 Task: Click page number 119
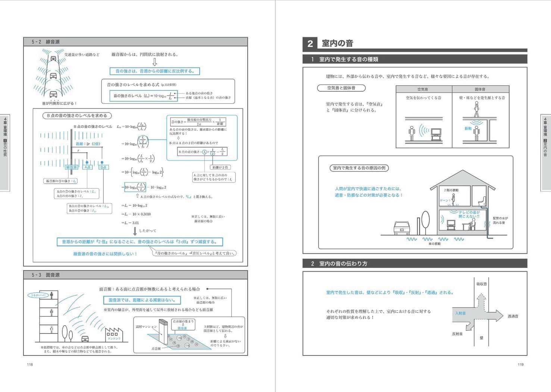click(521, 364)
